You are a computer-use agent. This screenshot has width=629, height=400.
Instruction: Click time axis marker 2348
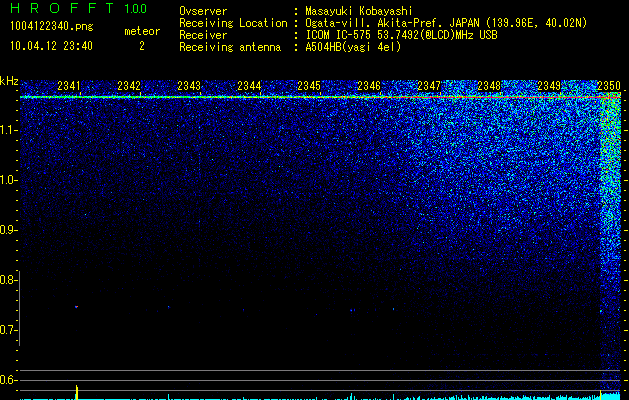coord(489,86)
